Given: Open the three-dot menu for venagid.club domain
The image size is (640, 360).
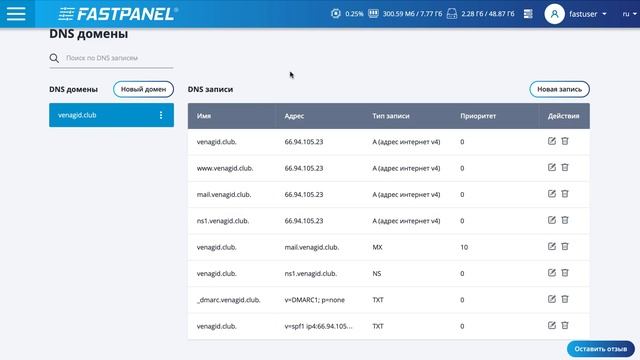Looking at the screenshot, I should click(161, 115).
